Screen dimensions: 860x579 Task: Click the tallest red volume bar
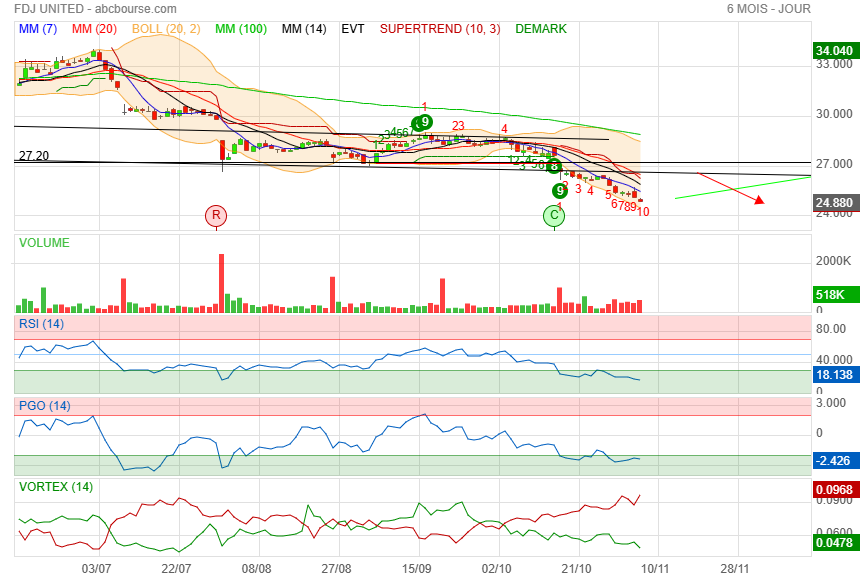point(221,283)
